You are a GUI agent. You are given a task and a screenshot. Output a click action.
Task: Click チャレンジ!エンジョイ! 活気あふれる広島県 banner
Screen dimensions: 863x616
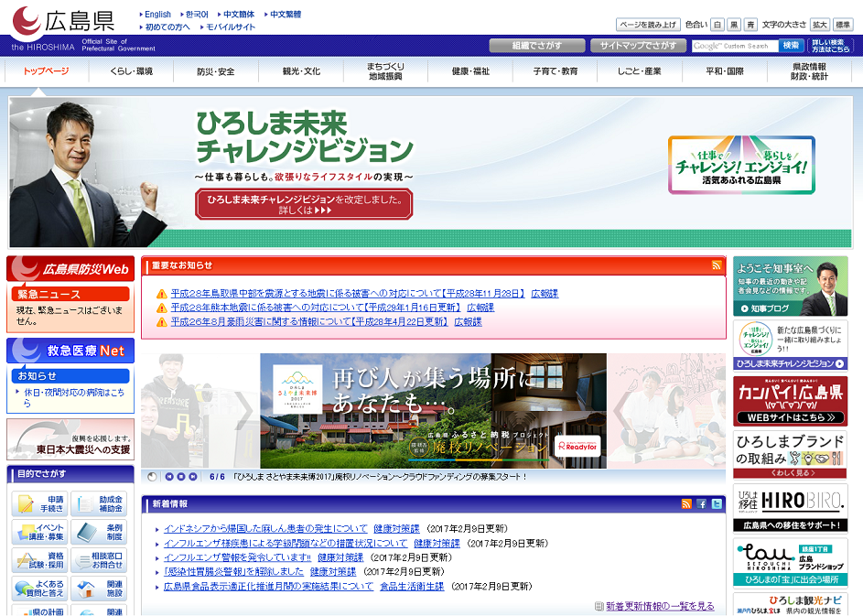[x=741, y=165]
